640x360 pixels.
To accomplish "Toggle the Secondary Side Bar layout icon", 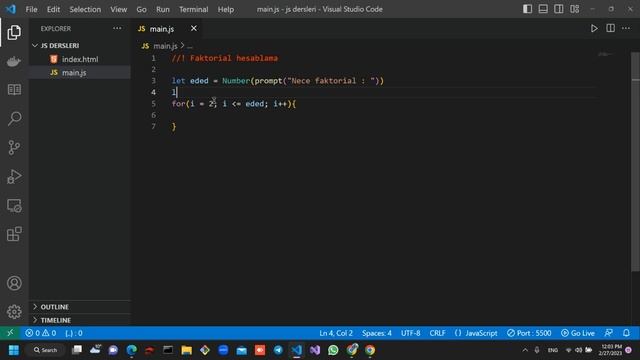I will point(558,9).
